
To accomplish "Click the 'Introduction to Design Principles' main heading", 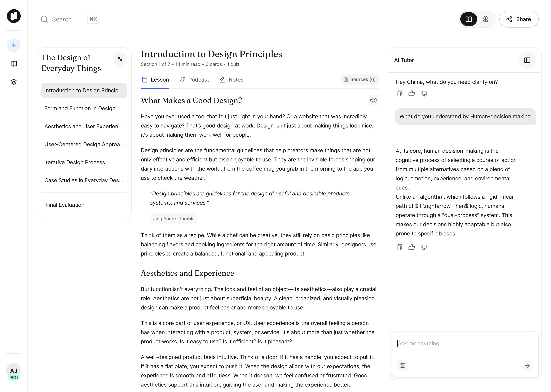I will [x=212, y=54].
